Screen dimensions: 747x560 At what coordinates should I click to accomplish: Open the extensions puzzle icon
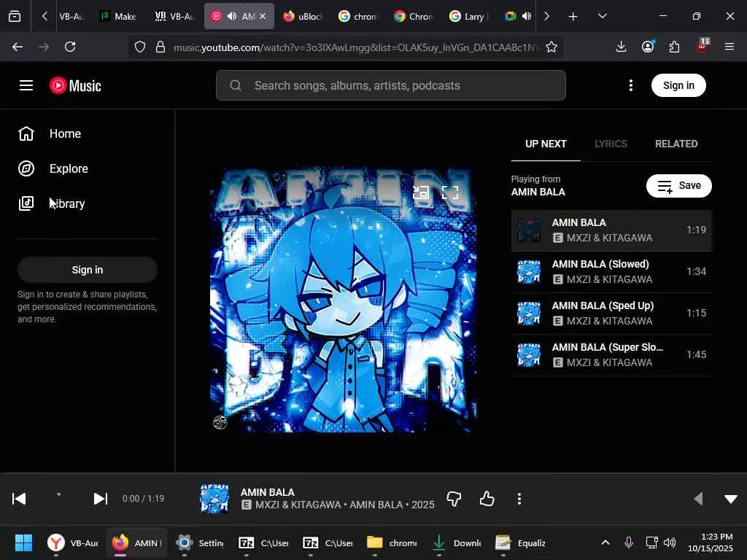point(674,47)
